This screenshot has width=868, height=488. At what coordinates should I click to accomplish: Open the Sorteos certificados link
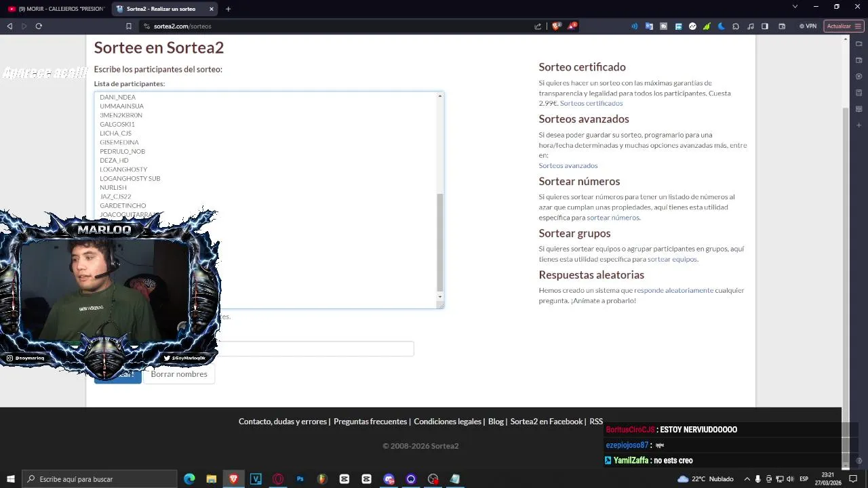tap(591, 103)
